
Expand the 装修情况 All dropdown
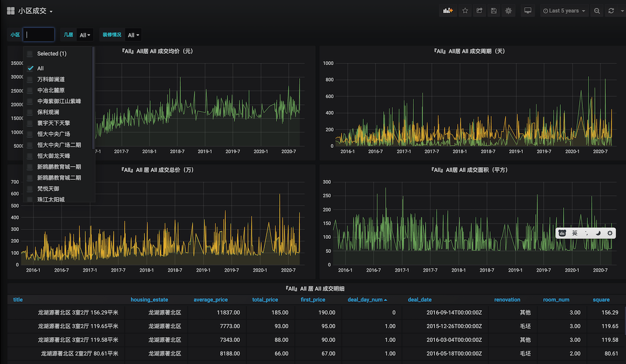coord(133,35)
